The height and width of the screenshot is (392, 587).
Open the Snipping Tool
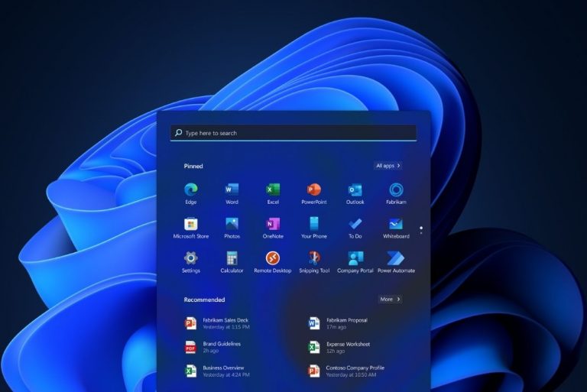[314, 259]
